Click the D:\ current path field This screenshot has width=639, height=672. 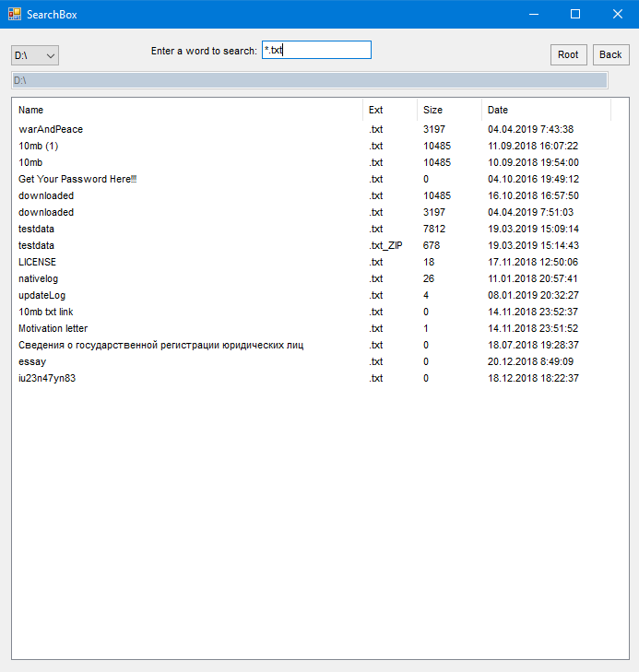click(x=310, y=80)
